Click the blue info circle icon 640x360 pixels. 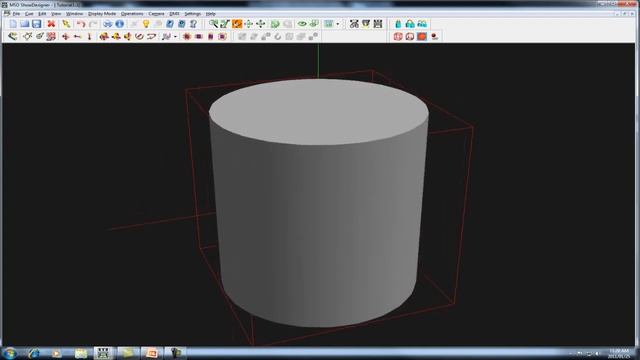[x=120, y=24]
